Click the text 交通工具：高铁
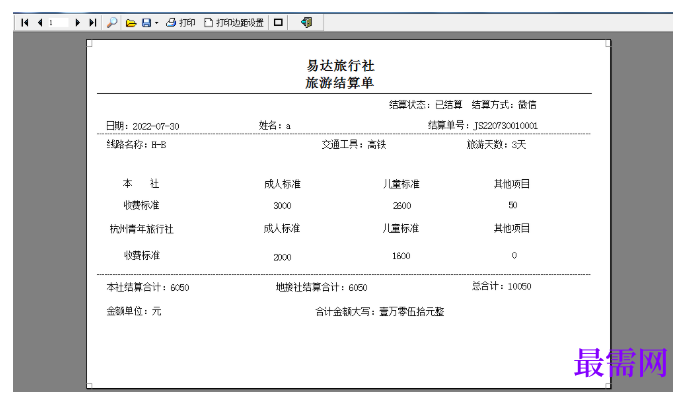 click(354, 144)
